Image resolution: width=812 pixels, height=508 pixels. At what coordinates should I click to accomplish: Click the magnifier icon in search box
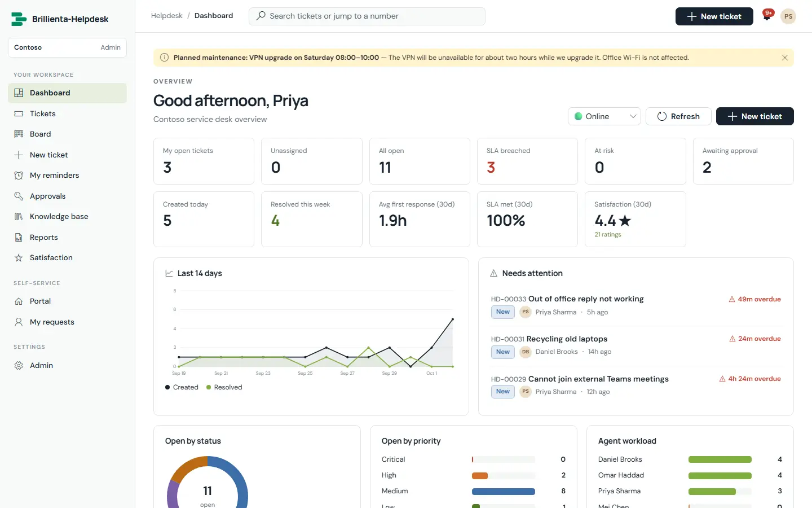tap(261, 16)
